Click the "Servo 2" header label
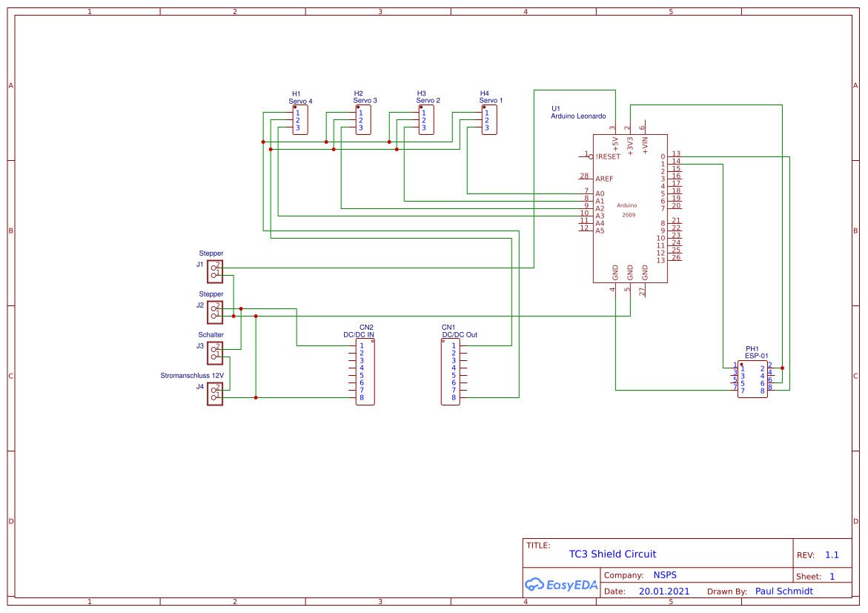The width and height of the screenshot is (868, 613). [428, 101]
